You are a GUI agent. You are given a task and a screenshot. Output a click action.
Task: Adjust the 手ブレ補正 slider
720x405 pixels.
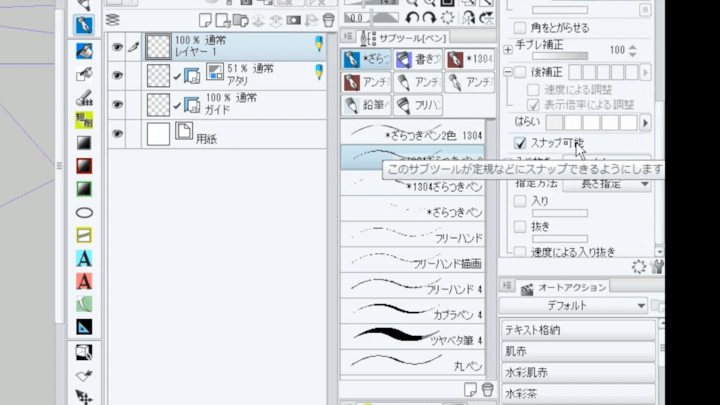click(x=560, y=56)
